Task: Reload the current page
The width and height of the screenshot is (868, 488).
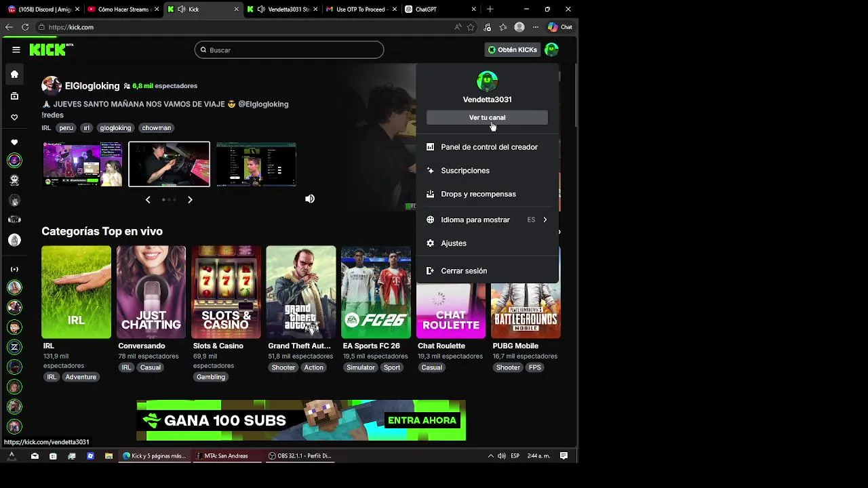Action: [x=25, y=27]
